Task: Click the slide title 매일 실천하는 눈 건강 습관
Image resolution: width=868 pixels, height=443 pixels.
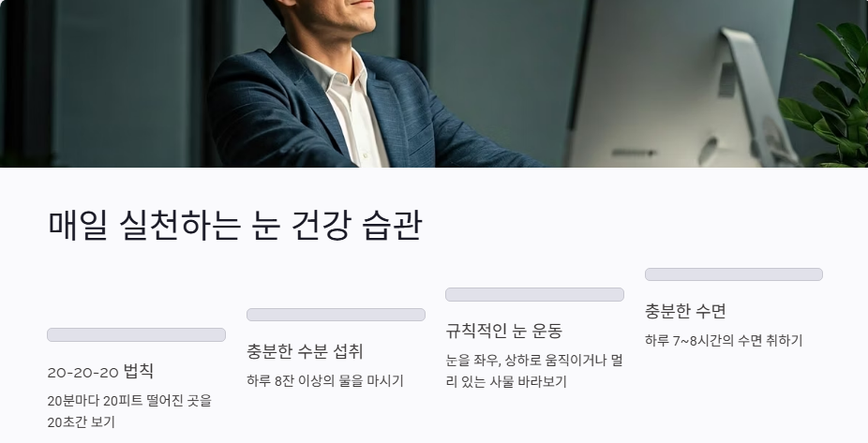Action: [235, 225]
